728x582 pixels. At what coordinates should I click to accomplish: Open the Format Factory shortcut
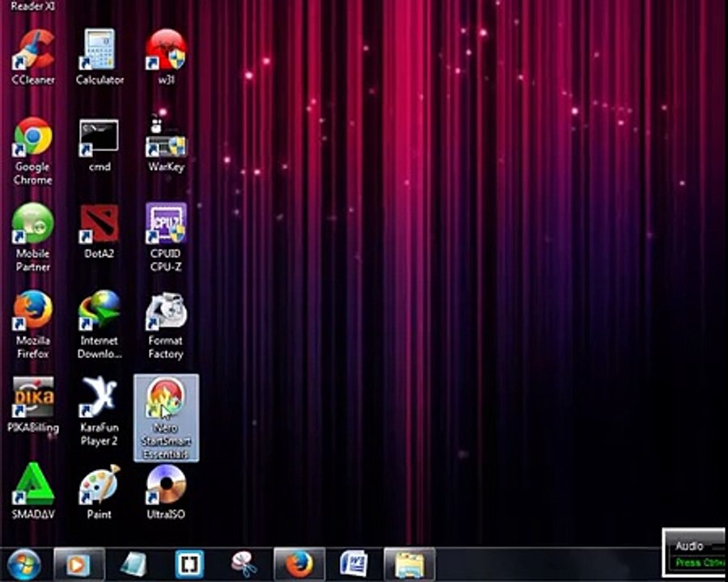166,324
